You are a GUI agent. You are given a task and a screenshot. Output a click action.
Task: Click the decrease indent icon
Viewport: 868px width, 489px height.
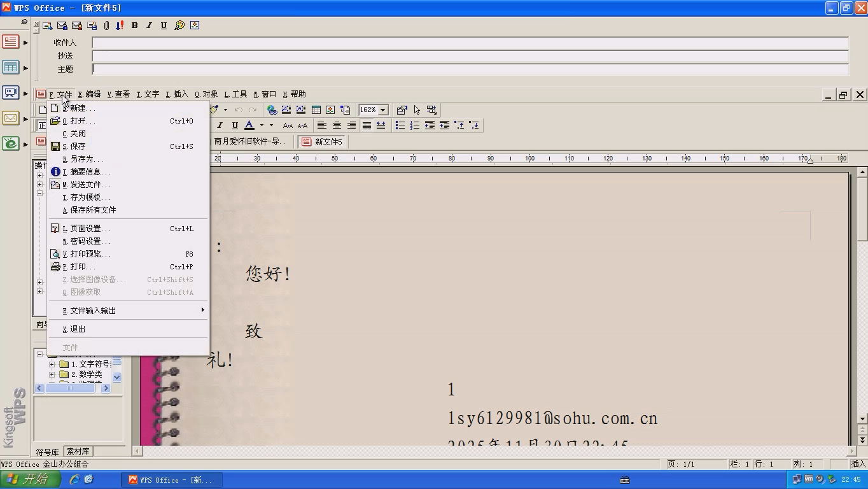430,125
